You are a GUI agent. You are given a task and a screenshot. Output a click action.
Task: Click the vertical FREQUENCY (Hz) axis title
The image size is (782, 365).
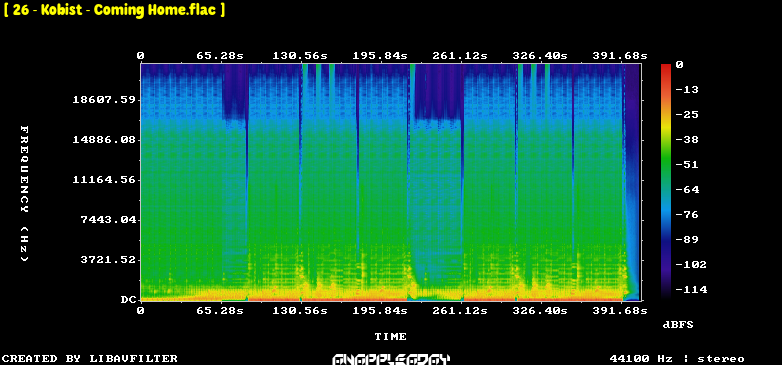click(24, 193)
